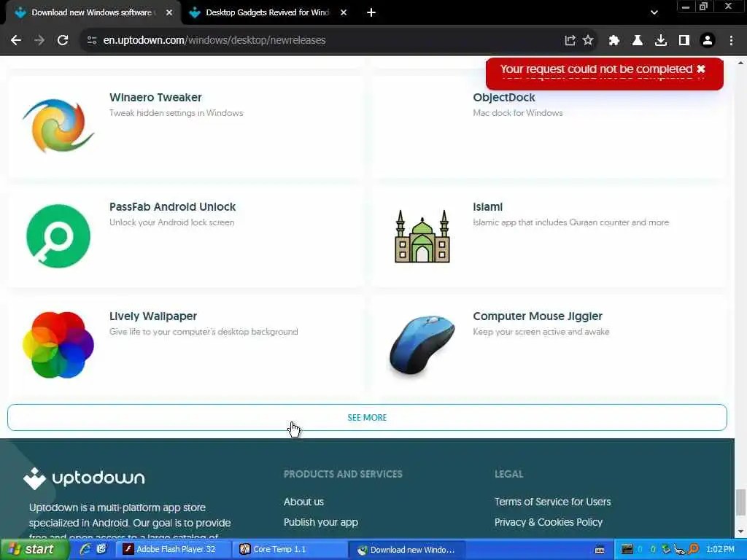Open Lively Wallpaper flower icon

click(x=58, y=345)
